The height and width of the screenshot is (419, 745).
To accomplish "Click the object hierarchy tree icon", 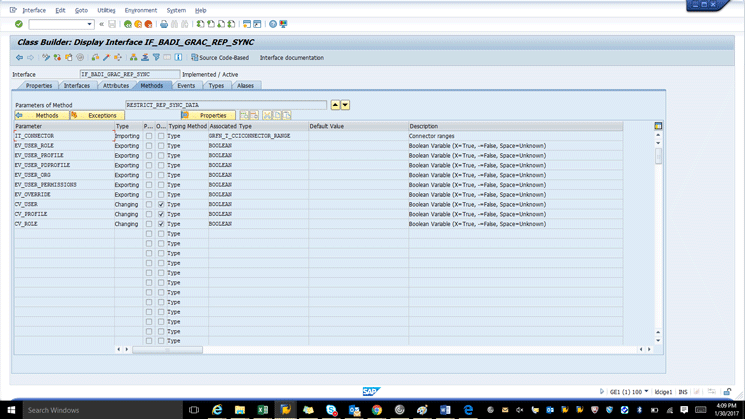I will tap(134, 57).
